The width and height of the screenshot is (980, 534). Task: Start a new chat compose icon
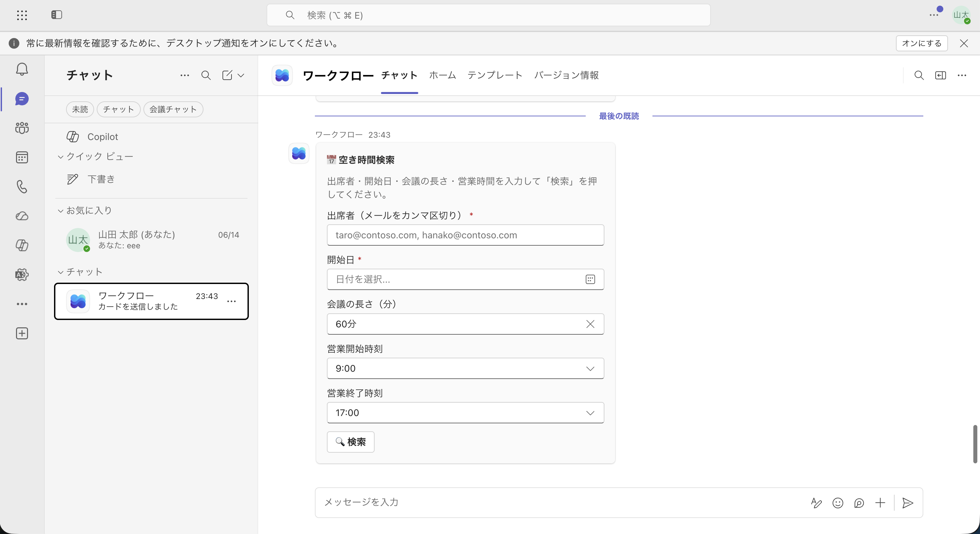click(227, 75)
